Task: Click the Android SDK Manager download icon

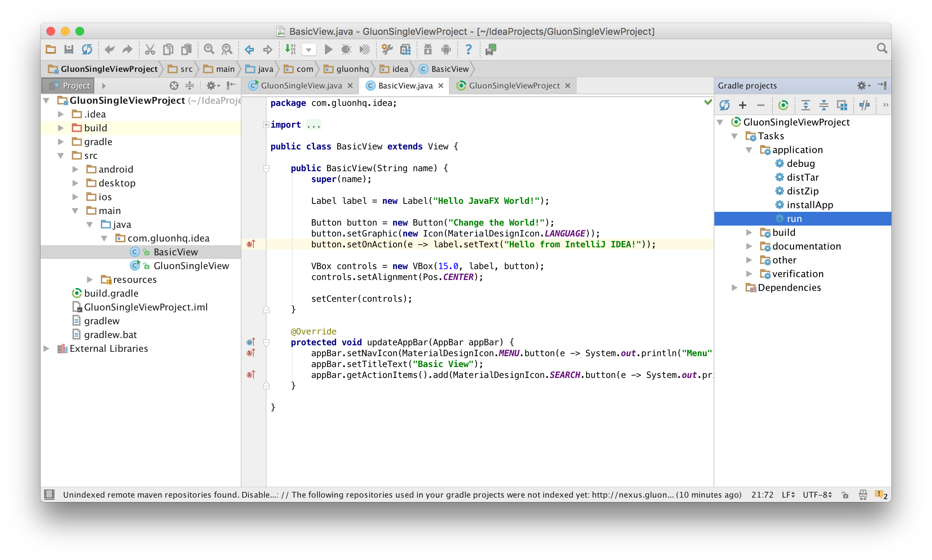Action: click(x=428, y=49)
